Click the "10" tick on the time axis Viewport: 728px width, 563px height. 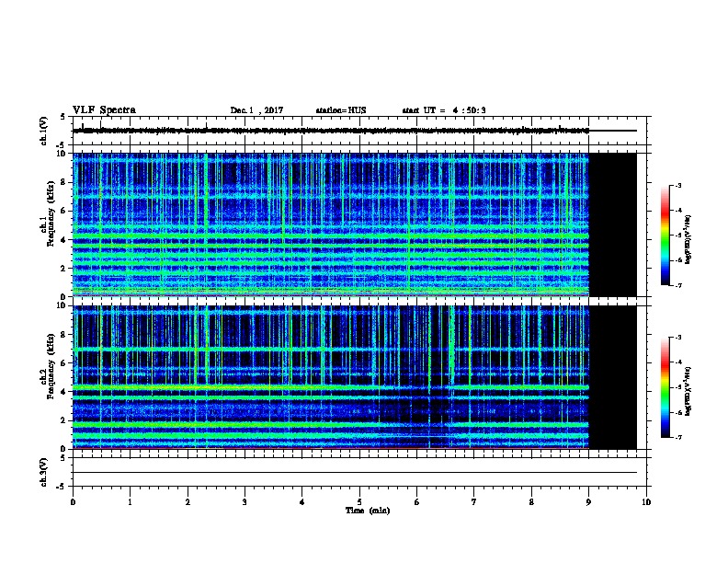tap(646, 501)
